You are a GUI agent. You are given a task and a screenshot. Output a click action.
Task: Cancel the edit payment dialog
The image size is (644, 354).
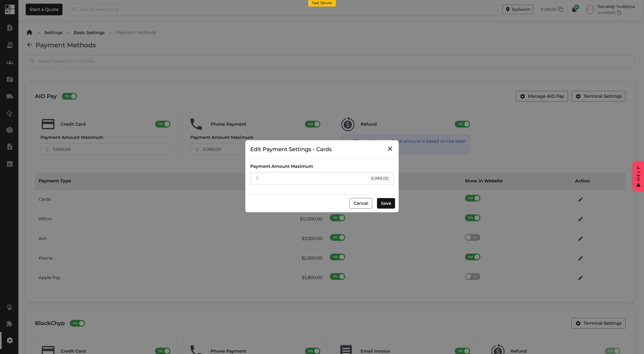[361, 203]
